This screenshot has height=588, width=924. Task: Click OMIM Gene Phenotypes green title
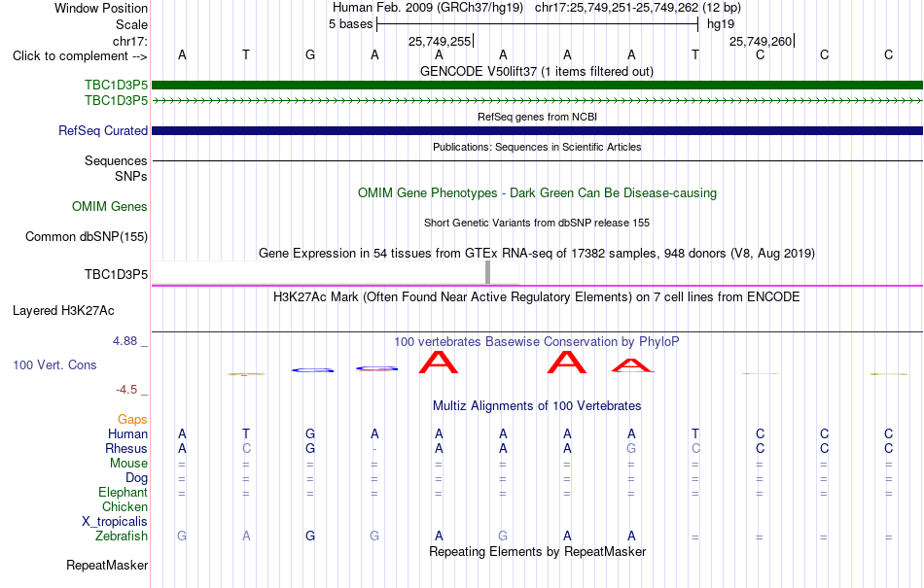[537, 193]
